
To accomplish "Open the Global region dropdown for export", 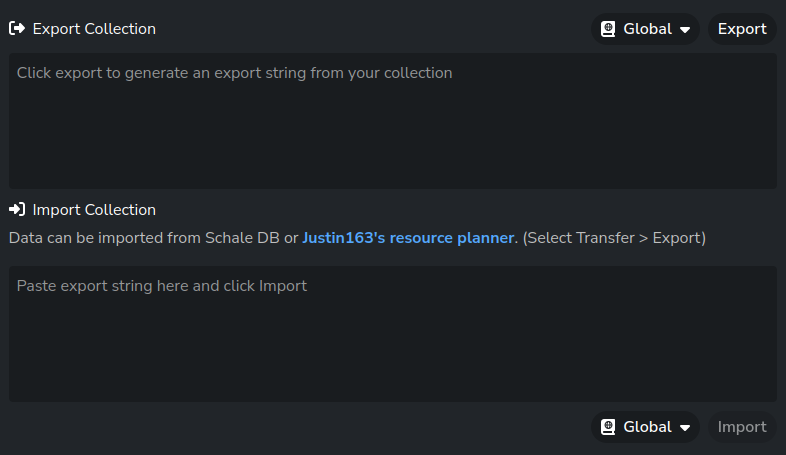I will click(x=646, y=29).
